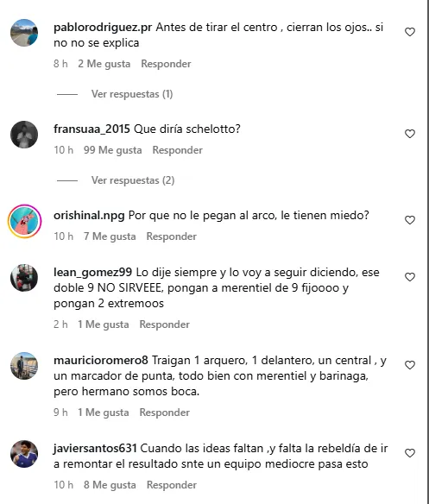
Task: View the 8 Me gusta likes on javiersantos631
Action: tap(110, 485)
